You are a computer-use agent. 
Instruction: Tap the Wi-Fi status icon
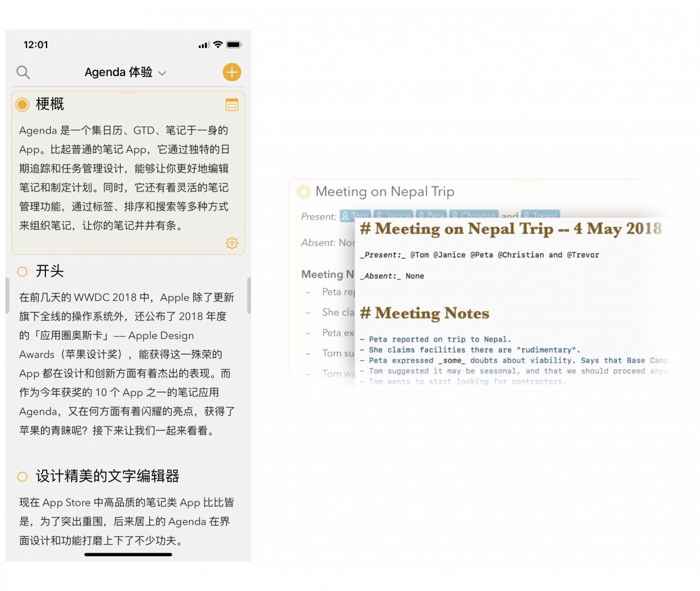tap(218, 44)
